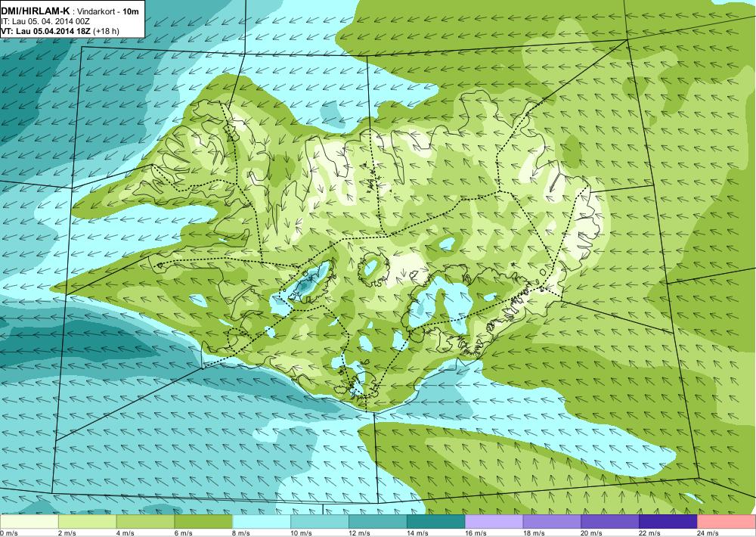Click the "IT: Lau 05. 04. 2014 00Z" line
Screen dimensions: 756x537
(45, 21)
